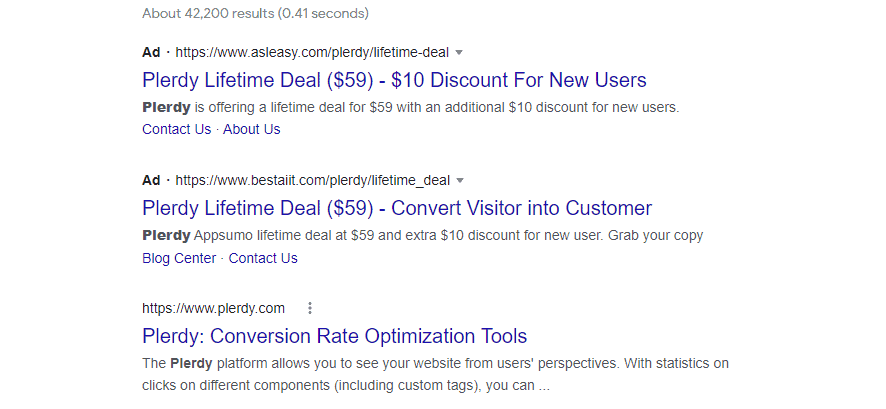Viewport: 886px width, 409px height.
Task: Open the $10 Discount For New Users ad
Action: click(394, 80)
